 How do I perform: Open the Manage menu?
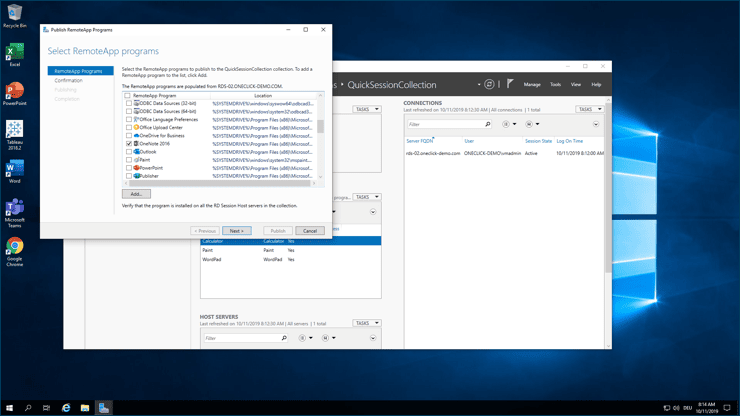532,85
